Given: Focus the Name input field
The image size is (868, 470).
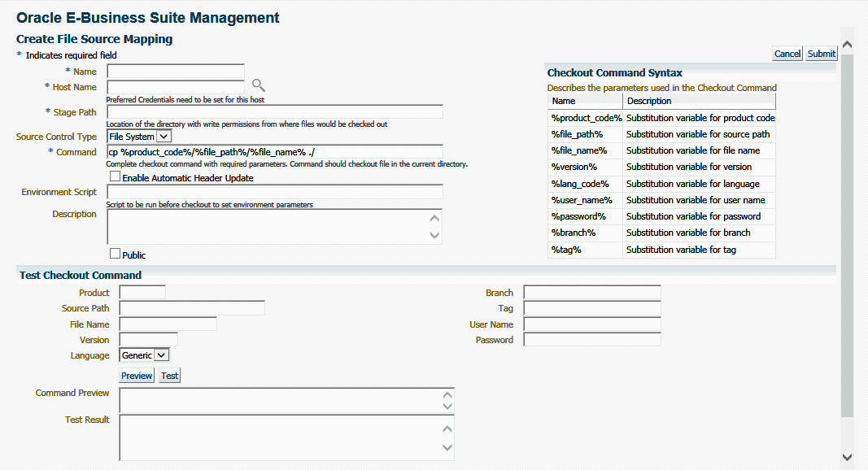Looking at the screenshot, I should pos(176,72).
